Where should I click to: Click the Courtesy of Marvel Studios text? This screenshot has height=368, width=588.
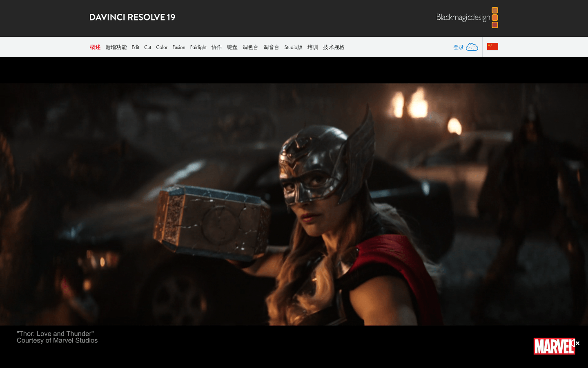pyautogui.click(x=57, y=340)
